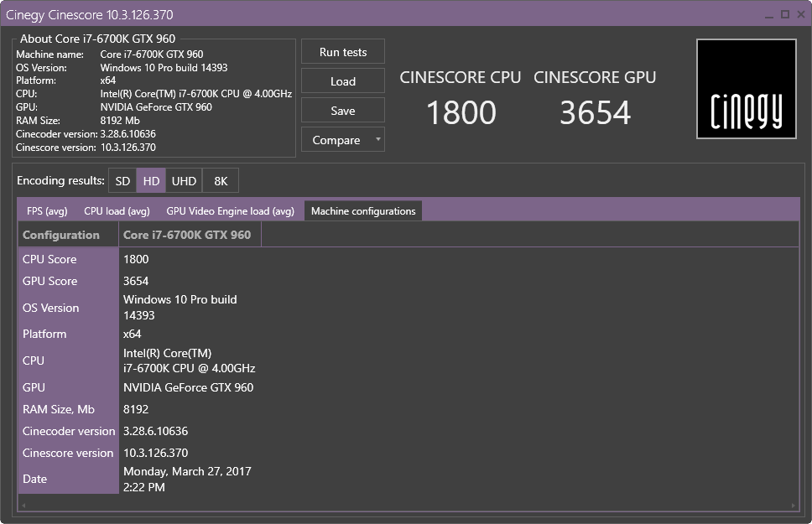Switch to 8K encoding results

(x=221, y=181)
